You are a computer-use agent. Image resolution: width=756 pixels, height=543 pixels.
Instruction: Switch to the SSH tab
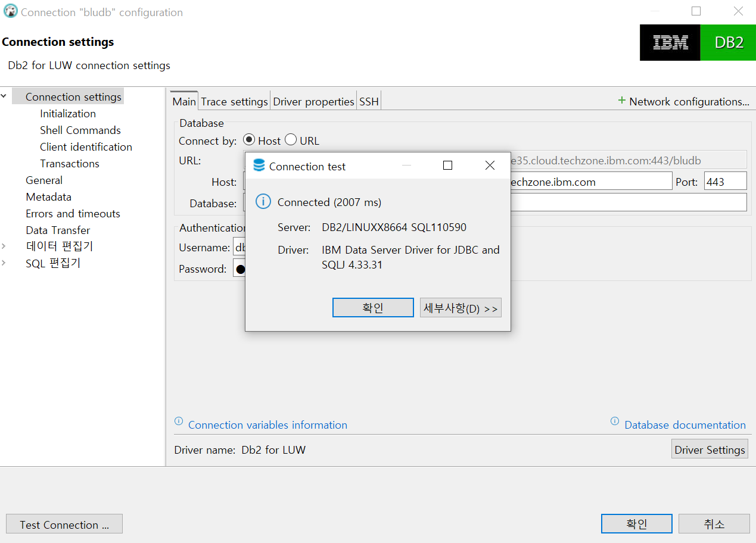(369, 101)
